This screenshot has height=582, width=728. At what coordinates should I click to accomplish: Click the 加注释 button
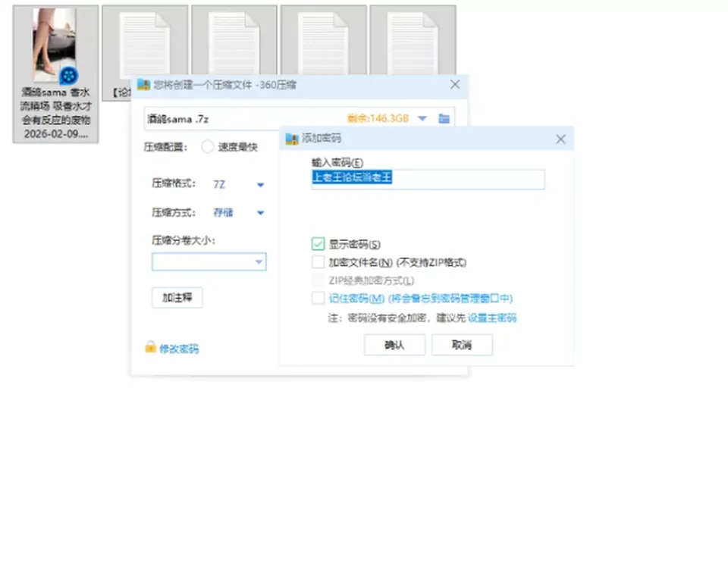point(177,298)
